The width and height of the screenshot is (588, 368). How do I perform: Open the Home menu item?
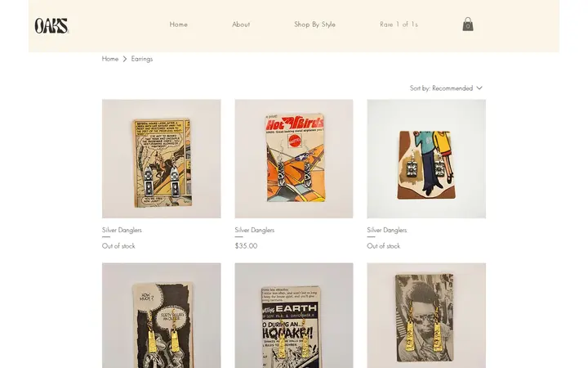pos(179,25)
